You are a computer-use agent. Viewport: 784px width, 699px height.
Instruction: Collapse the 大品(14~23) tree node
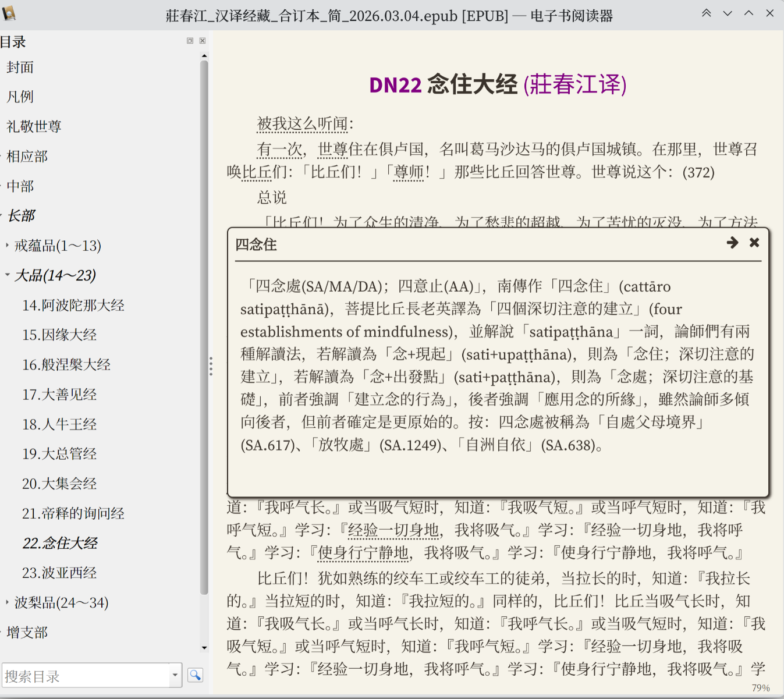coord(7,275)
